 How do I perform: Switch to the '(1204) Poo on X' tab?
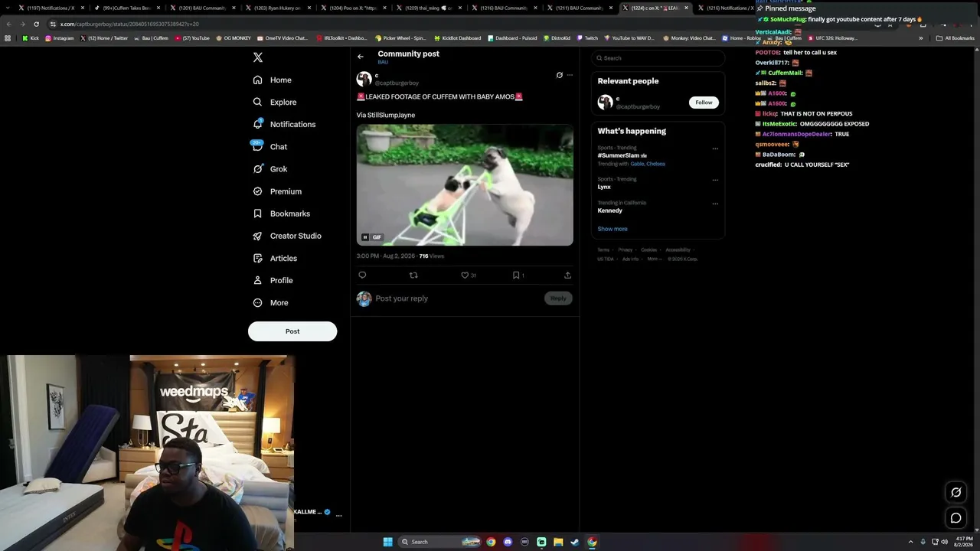point(353,8)
